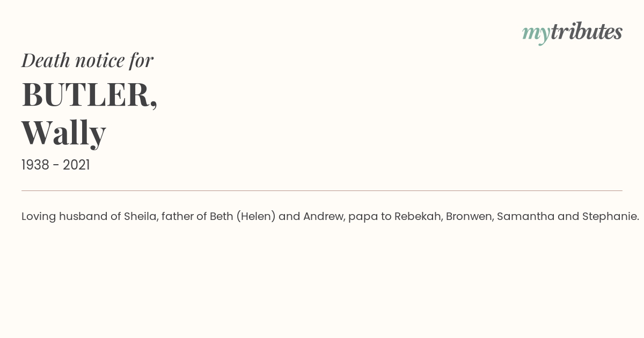Image resolution: width=644 pixels, height=338 pixels.
Task: Click the name "Beth" in the notice
Action: [x=222, y=217]
